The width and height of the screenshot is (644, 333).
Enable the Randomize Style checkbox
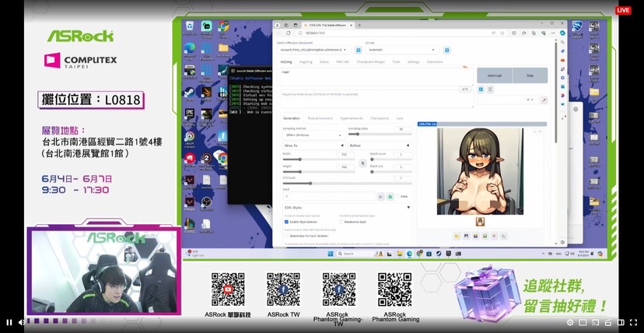click(342, 222)
